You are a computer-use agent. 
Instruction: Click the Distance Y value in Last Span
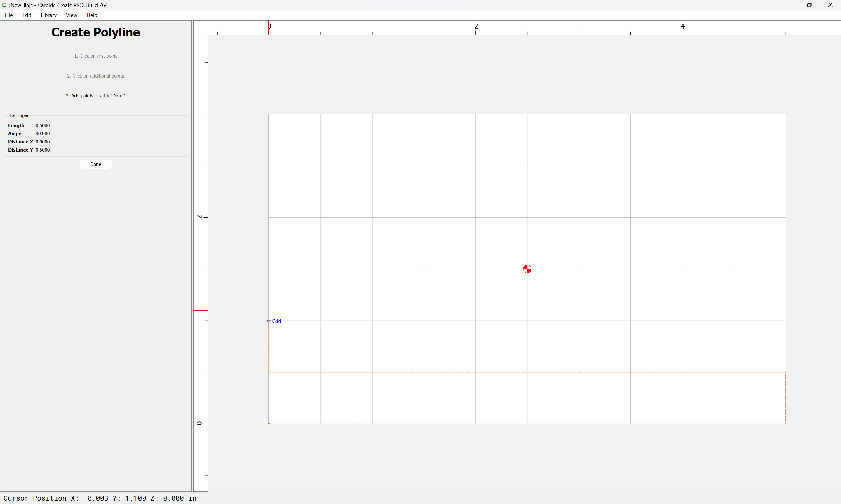click(x=43, y=150)
